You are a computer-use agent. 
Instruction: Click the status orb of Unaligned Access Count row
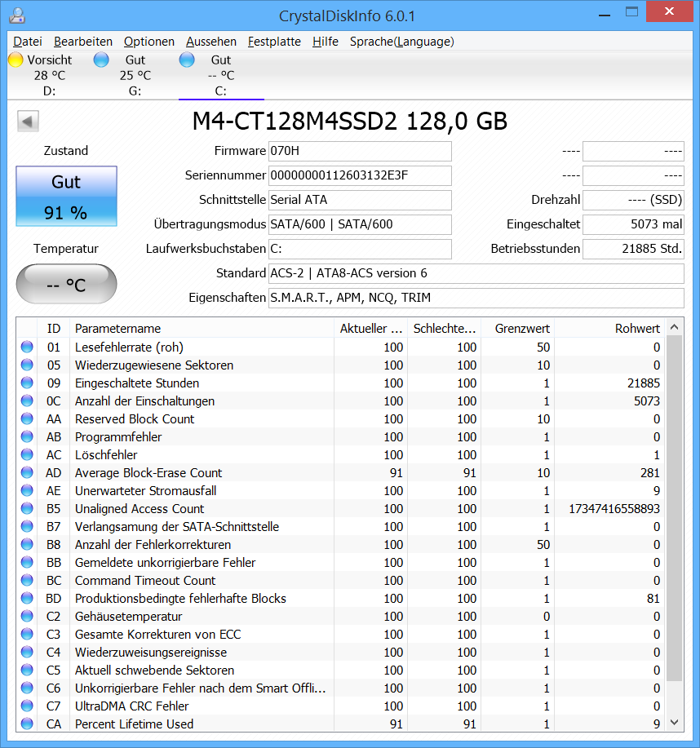click(x=27, y=508)
